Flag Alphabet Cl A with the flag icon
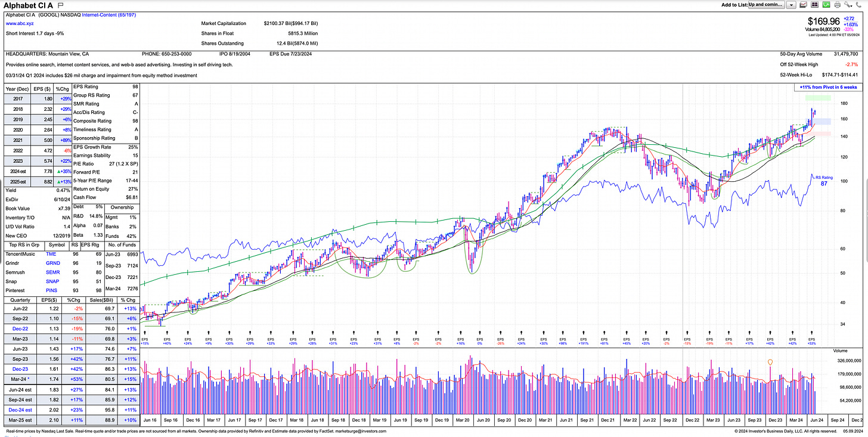The image size is (868, 437). click(60, 5)
